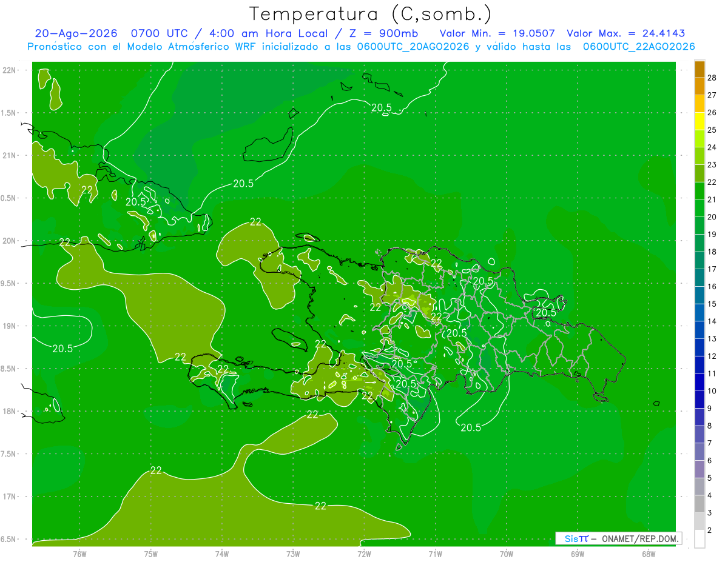Click the 22 contour label near 17N 72.5W
The width and height of the screenshot is (728, 562).
point(321,506)
